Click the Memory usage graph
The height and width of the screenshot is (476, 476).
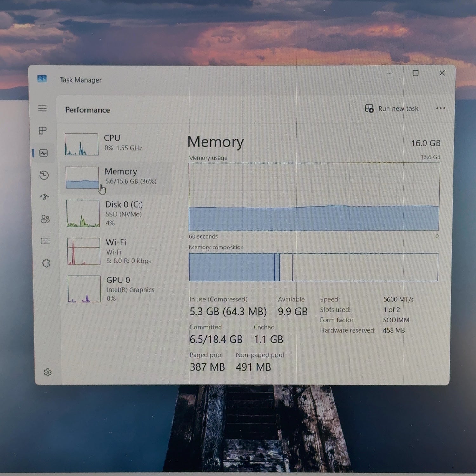(x=314, y=197)
